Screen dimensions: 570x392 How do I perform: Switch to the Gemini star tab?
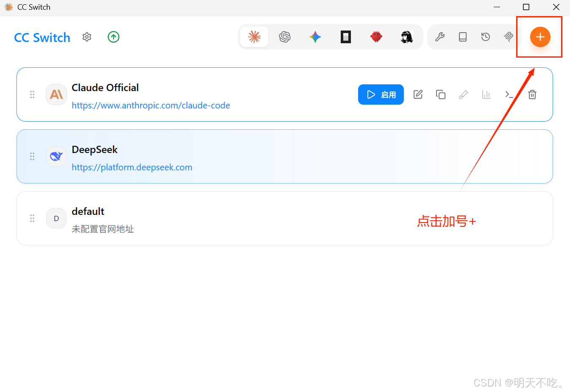pyautogui.click(x=315, y=37)
